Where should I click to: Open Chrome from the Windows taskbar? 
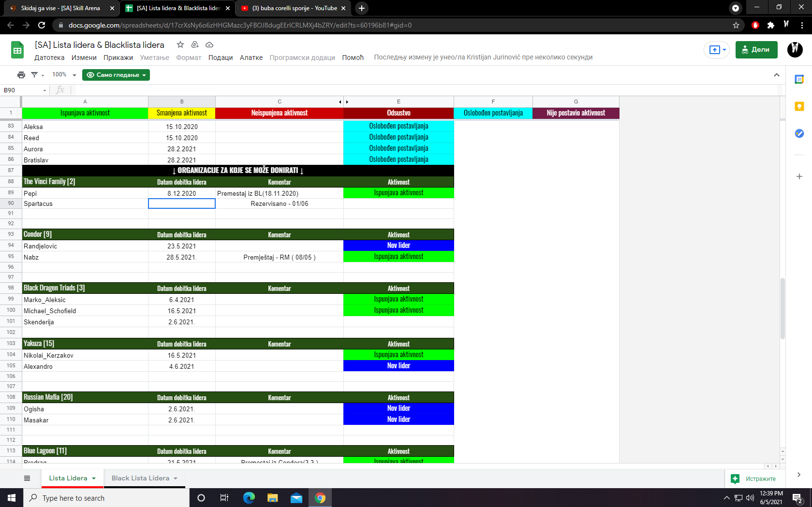tap(320, 498)
